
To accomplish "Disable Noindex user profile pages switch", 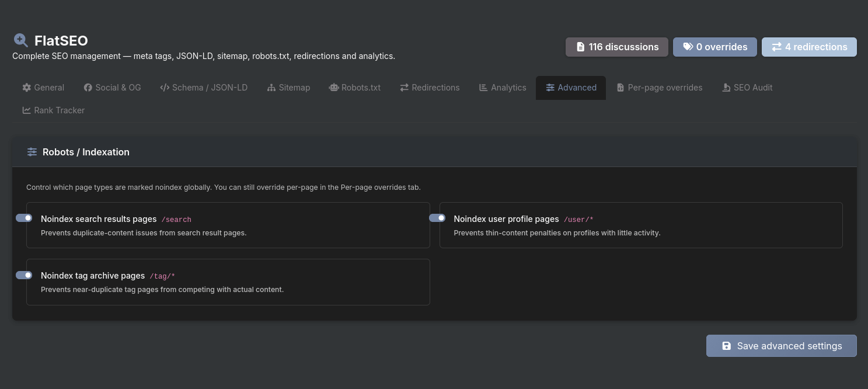I will (437, 218).
